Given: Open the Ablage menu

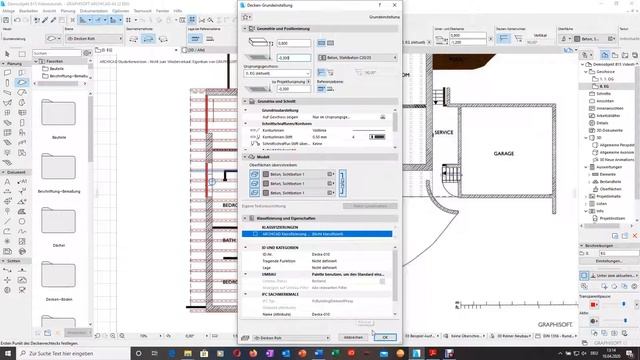Looking at the screenshot, I should [8, 11].
